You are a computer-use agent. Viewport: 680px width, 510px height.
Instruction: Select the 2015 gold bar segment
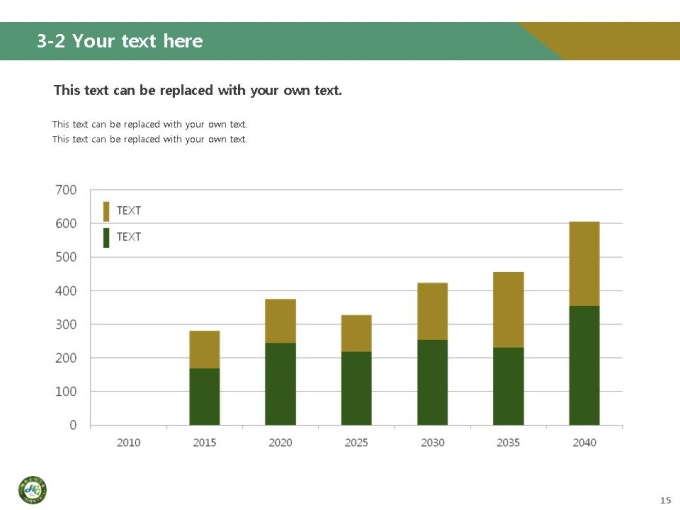click(205, 350)
